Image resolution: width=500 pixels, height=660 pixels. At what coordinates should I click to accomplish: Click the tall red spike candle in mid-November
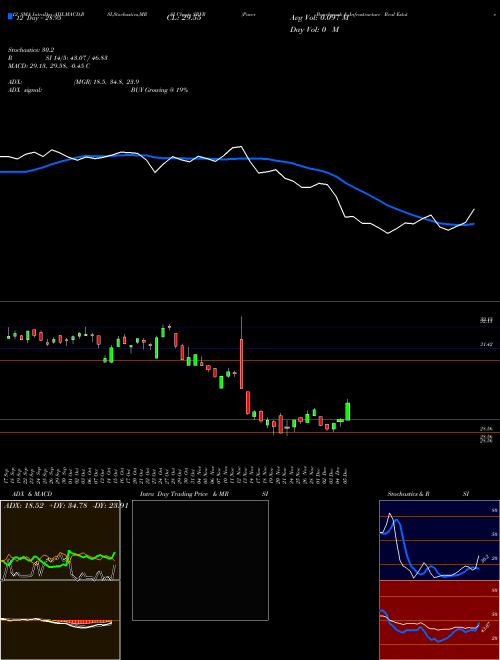pyautogui.click(x=242, y=364)
